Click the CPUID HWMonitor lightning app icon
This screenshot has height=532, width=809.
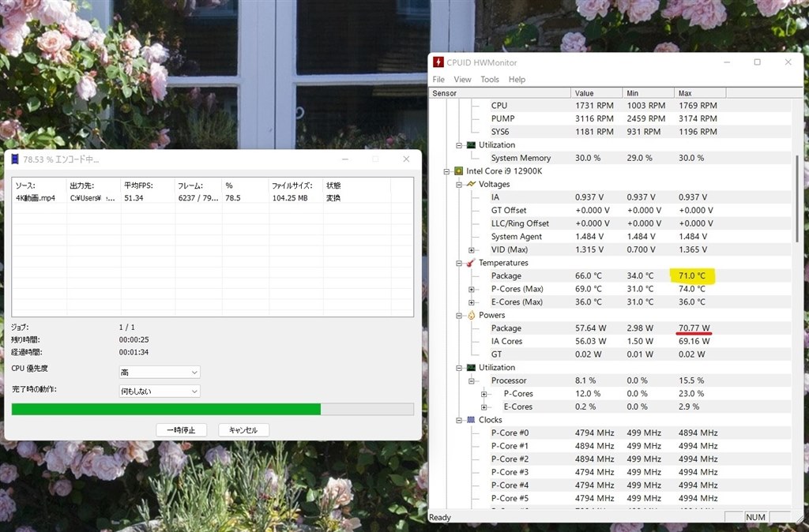tap(438, 62)
